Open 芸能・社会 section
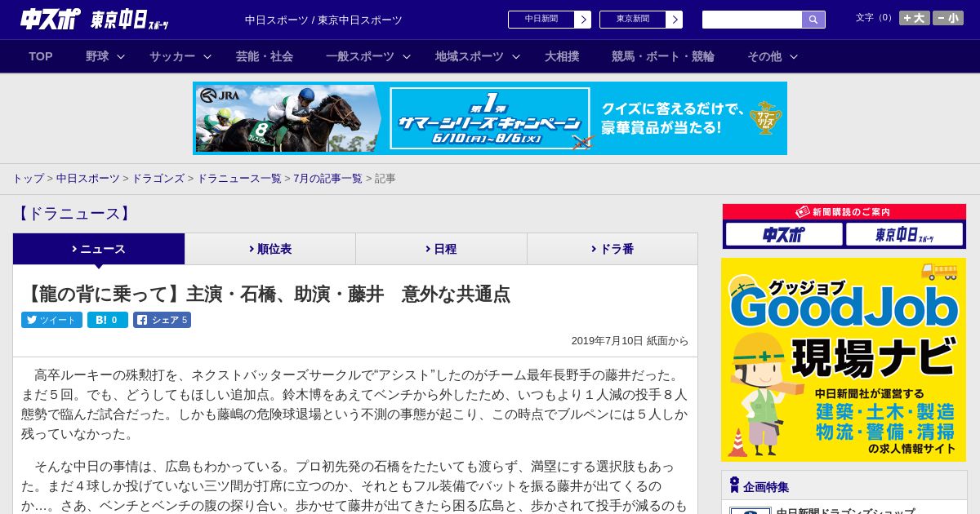The image size is (980, 514). point(265,56)
